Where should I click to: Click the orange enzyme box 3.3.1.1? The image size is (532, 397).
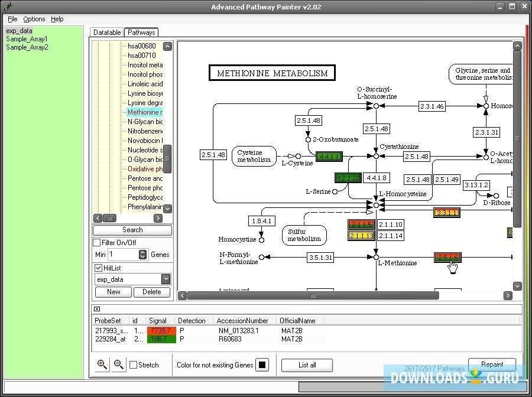[447, 213]
